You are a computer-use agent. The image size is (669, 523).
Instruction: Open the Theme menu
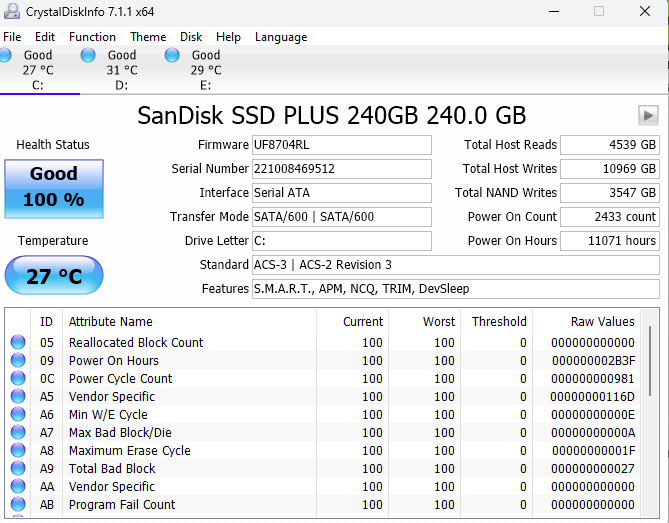tap(148, 37)
